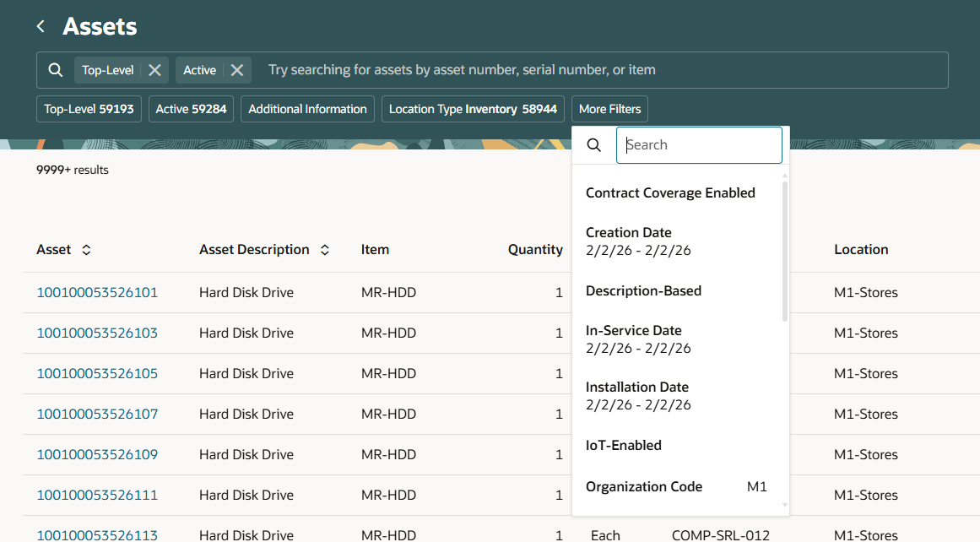Select Creation Date from the filter list
The height and width of the screenshot is (542, 980).
pos(629,232)
